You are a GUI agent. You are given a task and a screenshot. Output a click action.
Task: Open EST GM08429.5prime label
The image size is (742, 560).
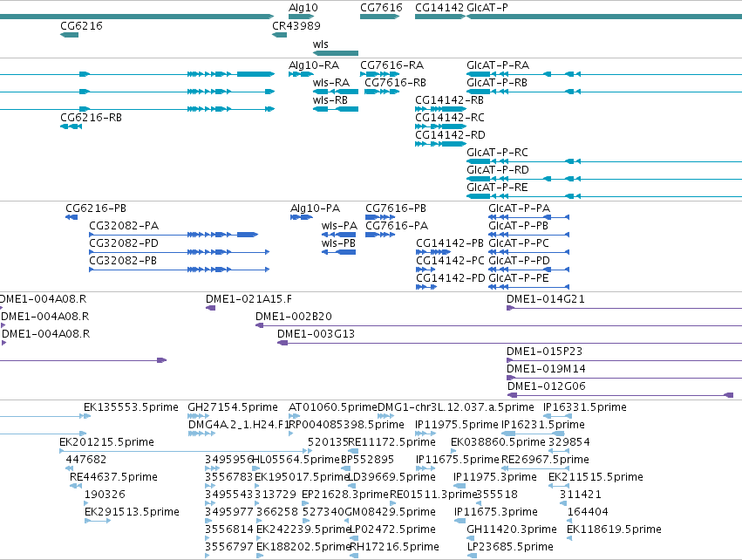391,513
